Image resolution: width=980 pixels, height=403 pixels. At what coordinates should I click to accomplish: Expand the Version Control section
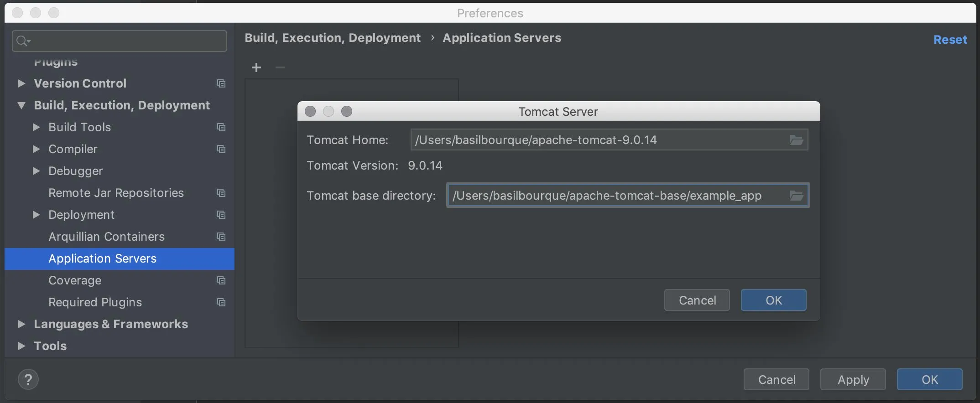pos(21,83)
